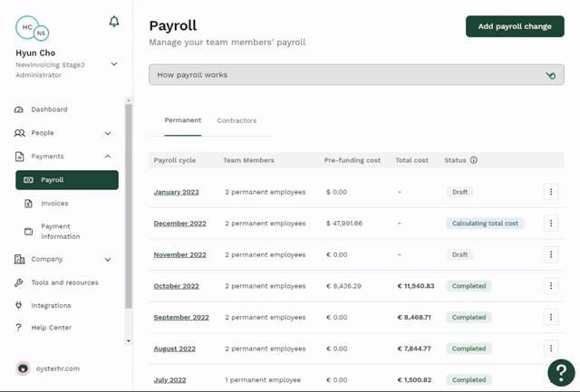Click the $ 47,991.66 pre-funding cost
Image resolution: width=580 pixels, height=392 pixels.
[x=344, y=224]
